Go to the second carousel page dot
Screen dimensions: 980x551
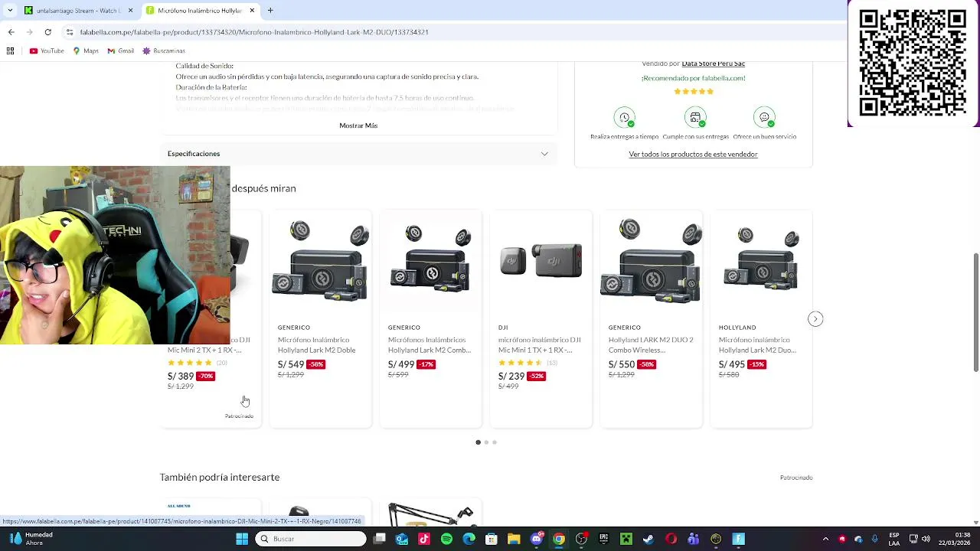[x=486, y=442]
